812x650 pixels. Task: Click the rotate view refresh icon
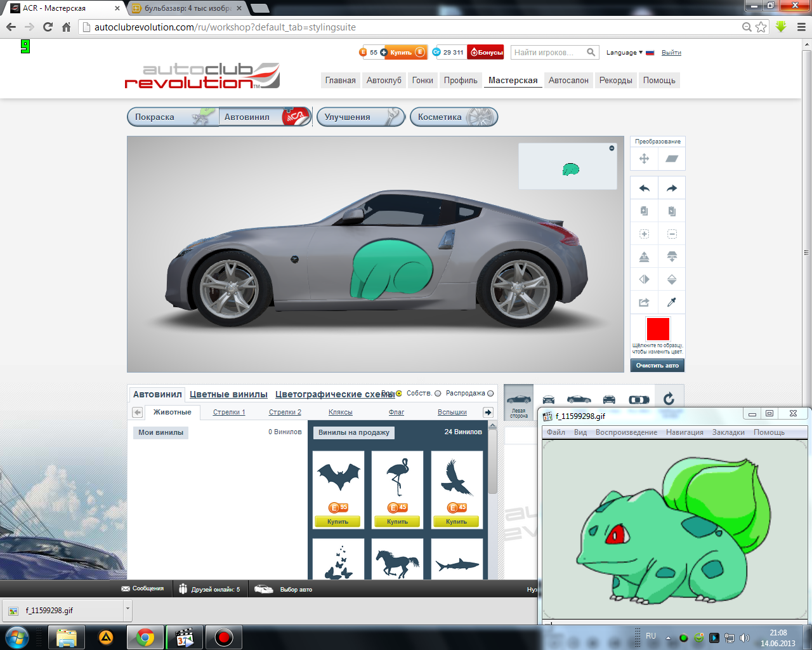pos(669,399)
